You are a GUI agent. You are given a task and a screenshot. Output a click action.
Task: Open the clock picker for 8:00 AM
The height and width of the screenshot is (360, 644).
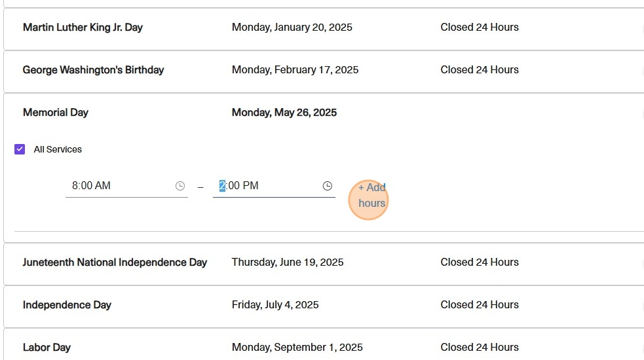coord(180,186)
